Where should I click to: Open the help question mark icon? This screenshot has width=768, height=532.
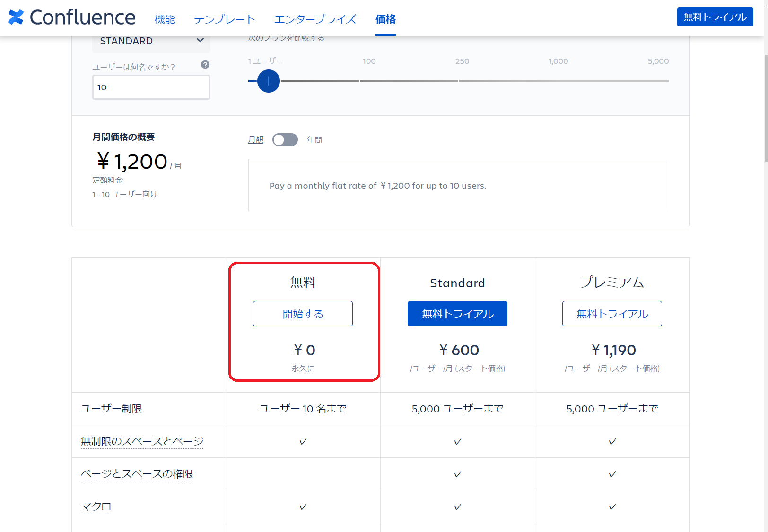click(205, 65)
